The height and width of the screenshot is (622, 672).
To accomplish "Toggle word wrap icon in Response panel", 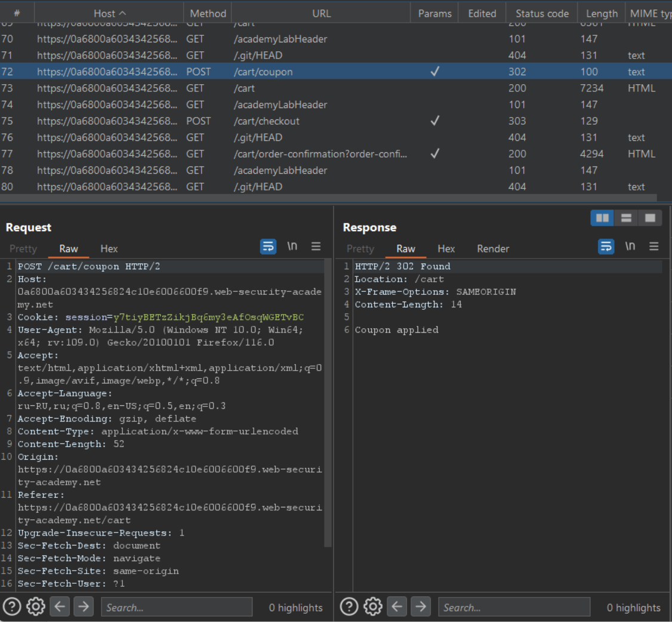I will click(x=607, y=247).
